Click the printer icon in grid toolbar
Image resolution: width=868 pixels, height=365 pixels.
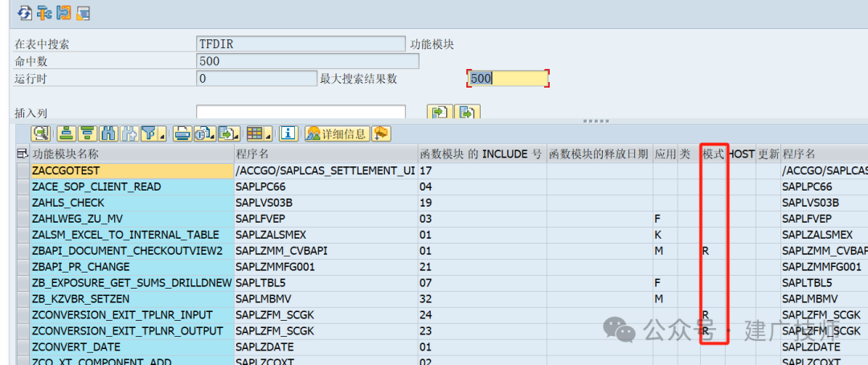click(182, 133)
